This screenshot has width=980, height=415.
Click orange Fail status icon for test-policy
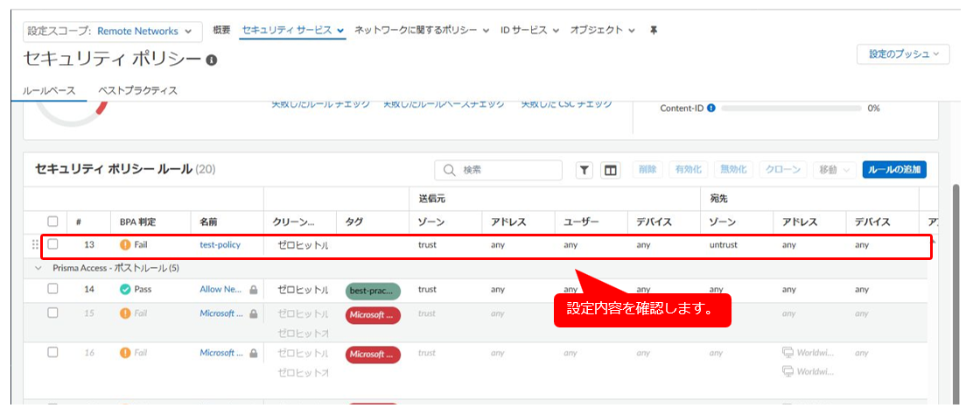click(x=125, y=245)
